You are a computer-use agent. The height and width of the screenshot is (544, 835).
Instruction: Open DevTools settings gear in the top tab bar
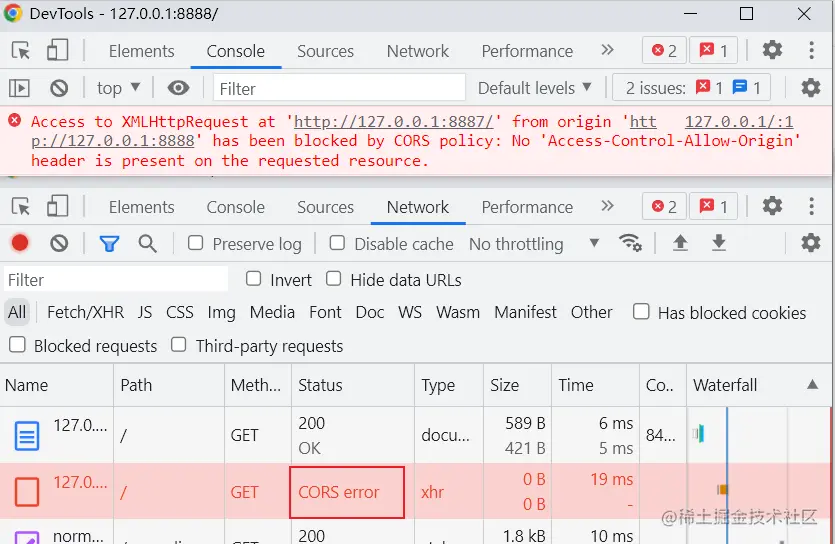[772, 50]
